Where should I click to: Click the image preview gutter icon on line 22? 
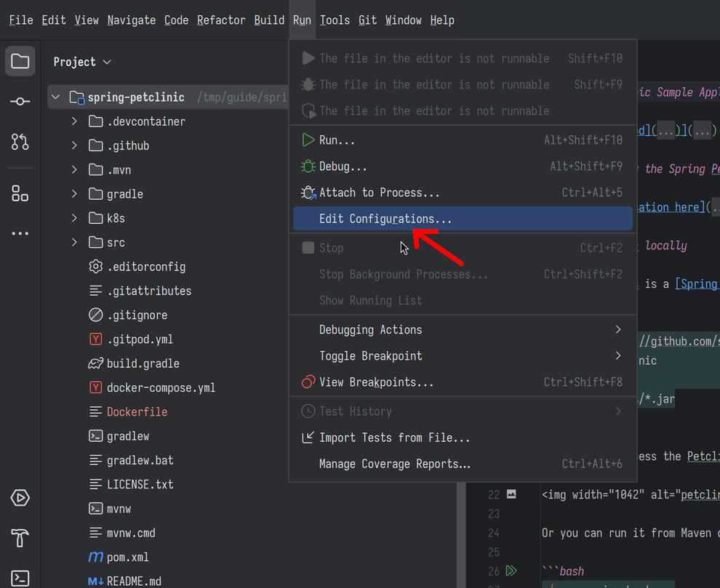point(511,494)
